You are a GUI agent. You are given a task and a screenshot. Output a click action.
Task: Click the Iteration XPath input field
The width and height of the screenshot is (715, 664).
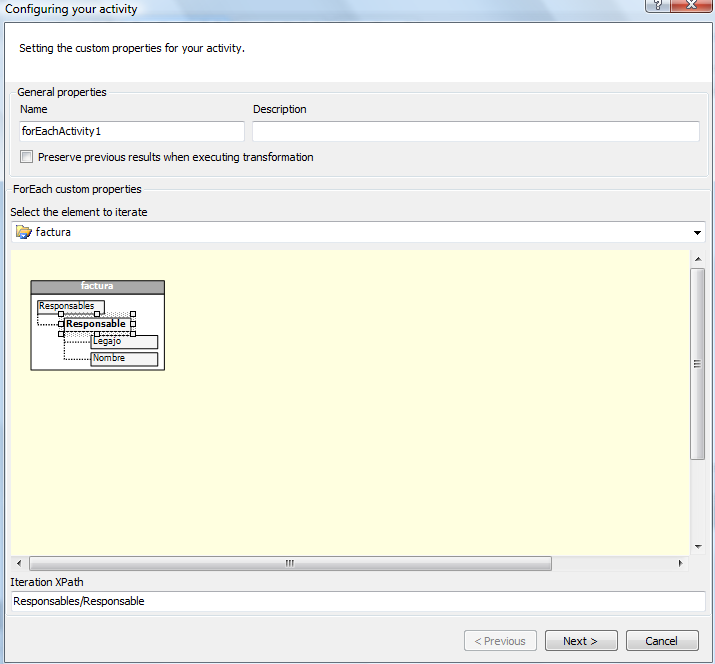(358, 602)
